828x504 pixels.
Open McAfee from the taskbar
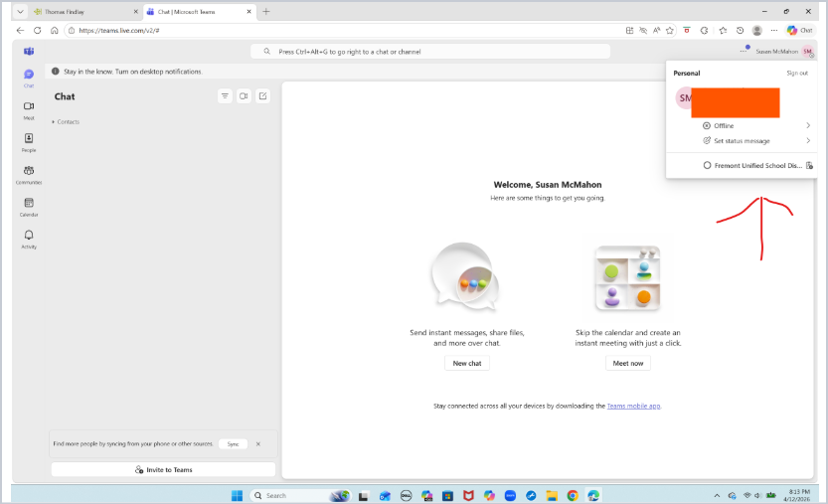pos(468,495)
